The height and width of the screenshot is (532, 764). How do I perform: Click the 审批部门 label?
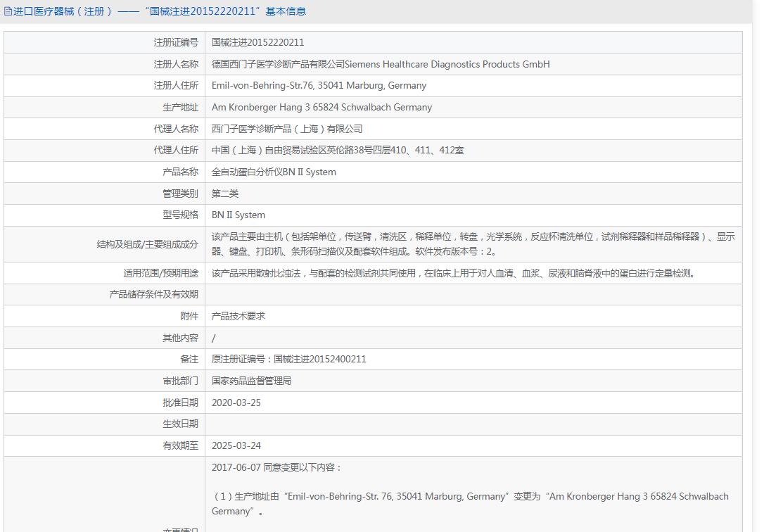click(180, 381)
